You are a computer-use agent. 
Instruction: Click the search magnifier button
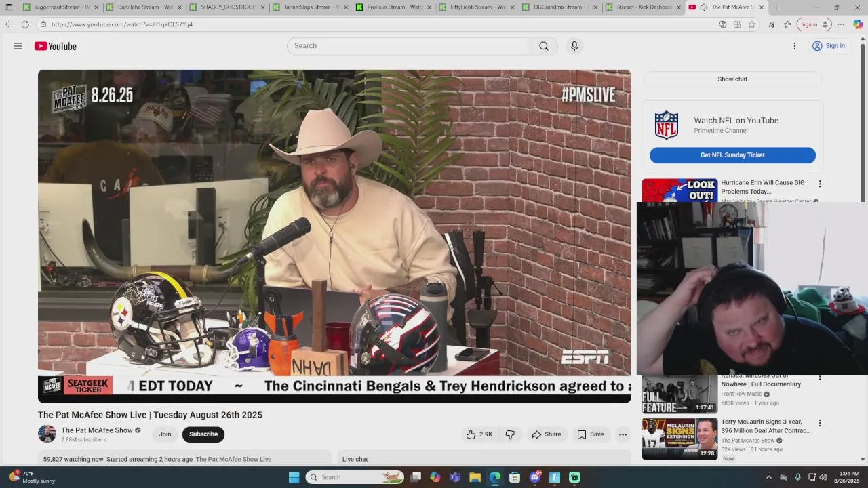click(x=544, y=46)
